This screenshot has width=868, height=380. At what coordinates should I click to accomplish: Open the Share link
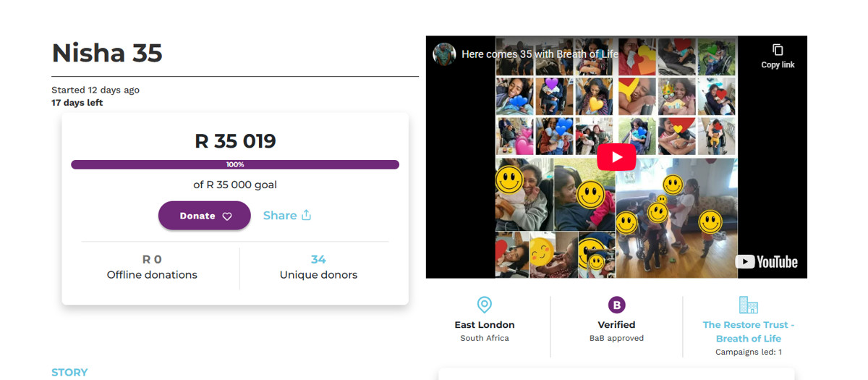click(280, 216)
